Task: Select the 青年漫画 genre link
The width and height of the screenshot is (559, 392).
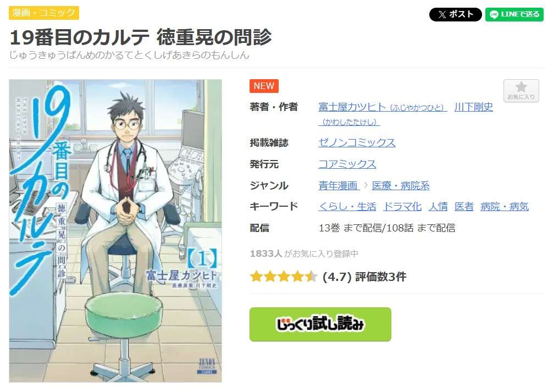Action: 339,185
